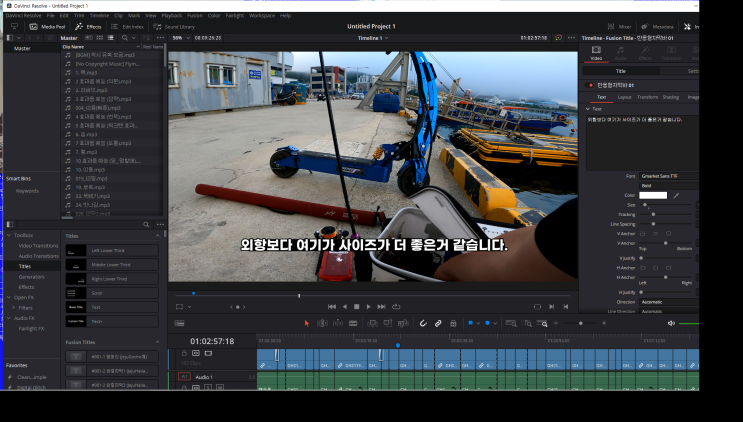This screenshot has height=422, width=743.
Task: Toggle timeline snapping magnet
Action: pyautogui.click(x=423, y=323)
